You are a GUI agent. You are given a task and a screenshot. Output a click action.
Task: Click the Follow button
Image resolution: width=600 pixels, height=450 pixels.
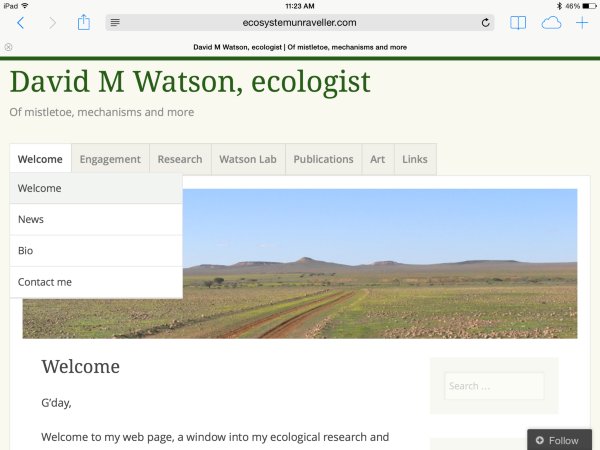(559, 440)
